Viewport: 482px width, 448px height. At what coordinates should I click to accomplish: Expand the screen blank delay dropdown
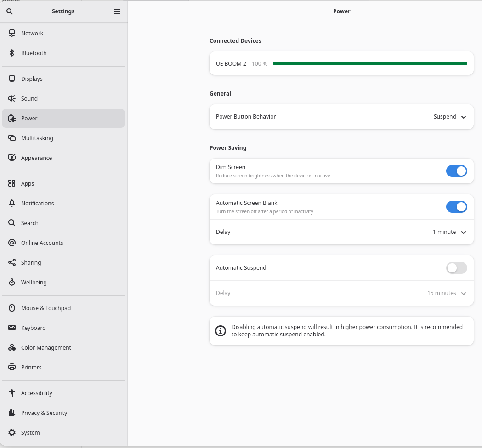click(x=449, y=232)
